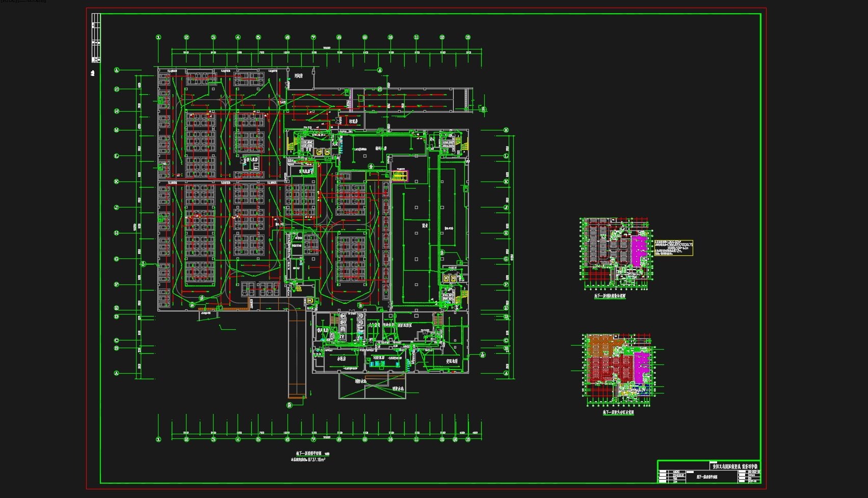The image size is (868, 498).
Task: Click the callout bubble below the ramp
Action: pyautogui.click(x=289, y=405)
